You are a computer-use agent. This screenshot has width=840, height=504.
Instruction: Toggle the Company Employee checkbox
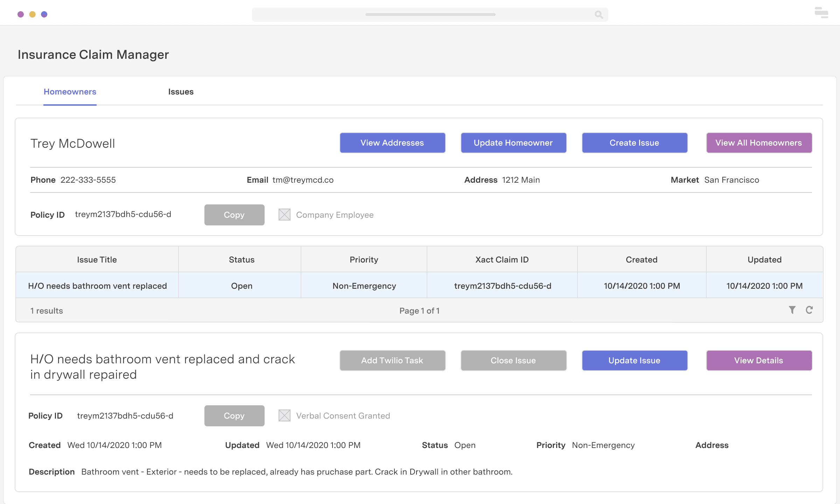[x=285, y=215]
